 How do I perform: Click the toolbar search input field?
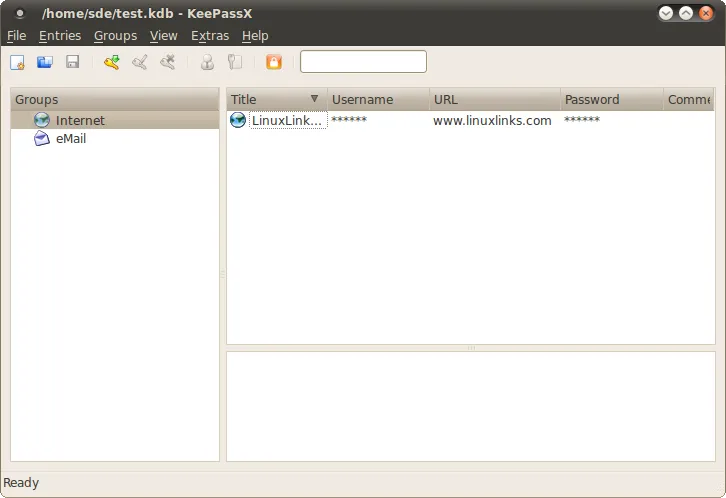[x=363, y=62]
